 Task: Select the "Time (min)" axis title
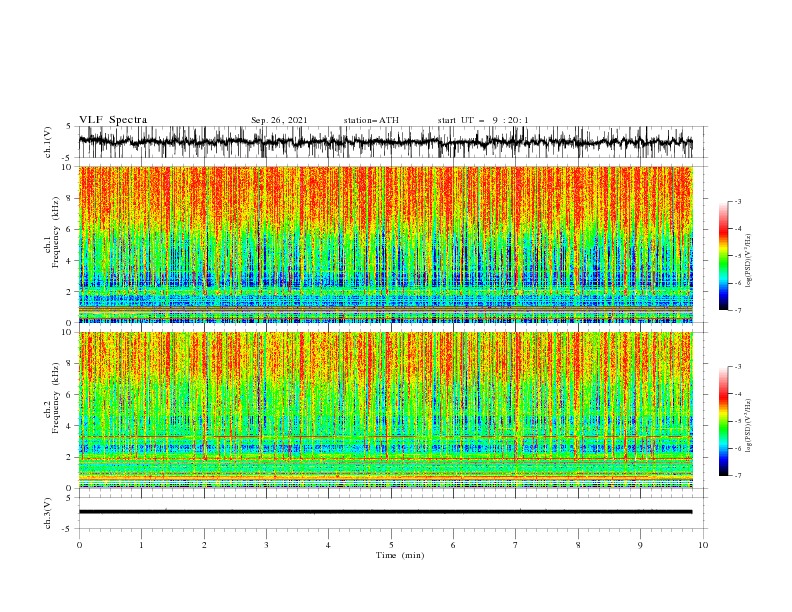[400, 555]
